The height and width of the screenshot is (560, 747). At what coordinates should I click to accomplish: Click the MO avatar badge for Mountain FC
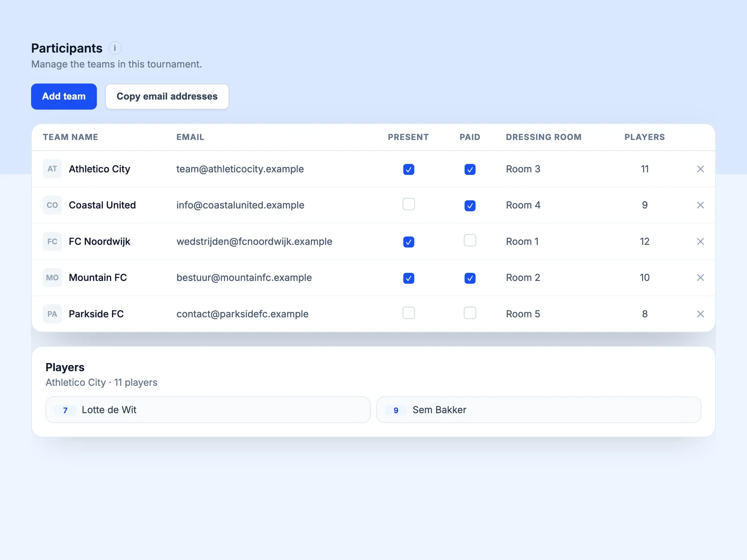(x=52, y=278)
